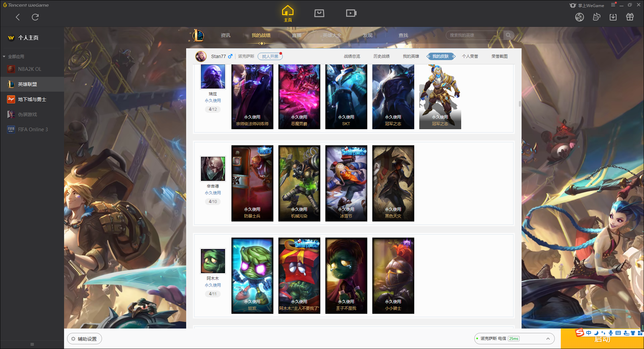This screenshot has width=644, height=349.
Task: Open SKT skin card
Action: tap(346, 97)
